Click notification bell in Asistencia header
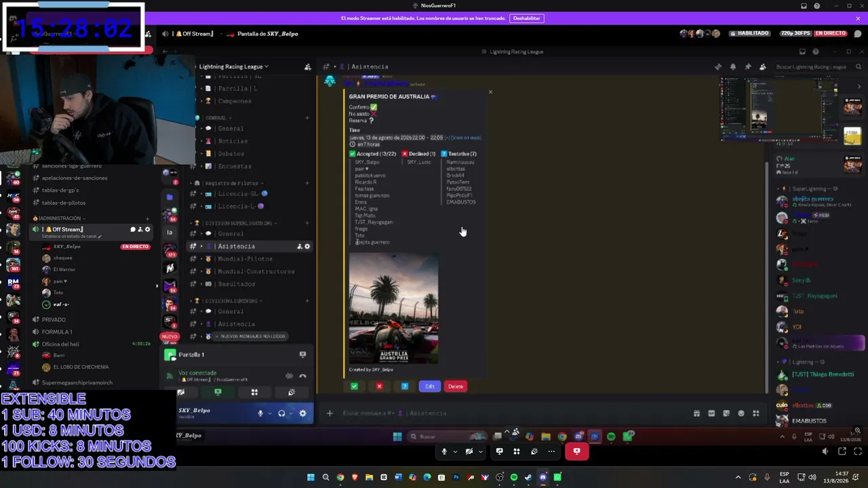 [733, 66]
